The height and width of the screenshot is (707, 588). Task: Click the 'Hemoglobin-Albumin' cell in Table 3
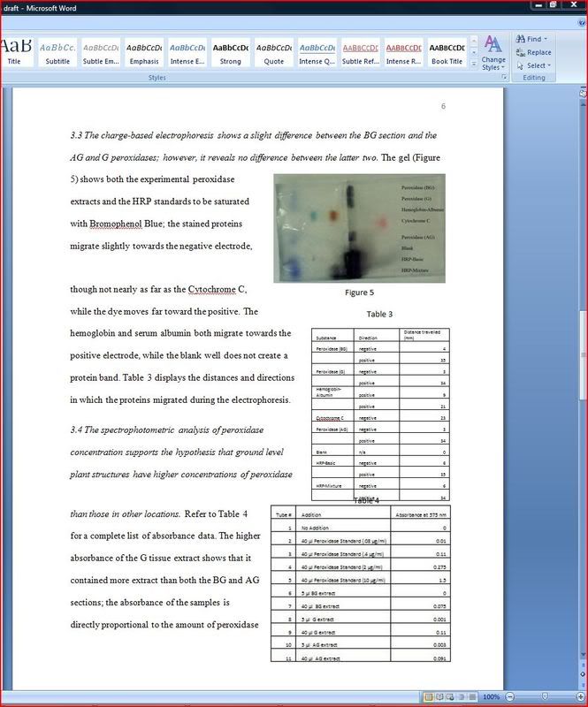(x=332, y=392)
